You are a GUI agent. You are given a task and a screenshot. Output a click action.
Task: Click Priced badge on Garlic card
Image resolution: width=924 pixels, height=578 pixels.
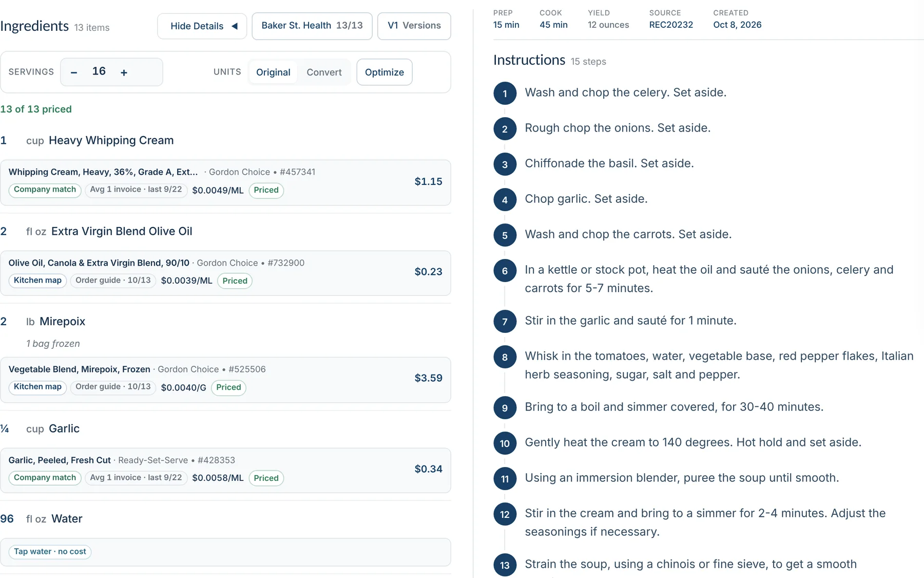[266, 478]
